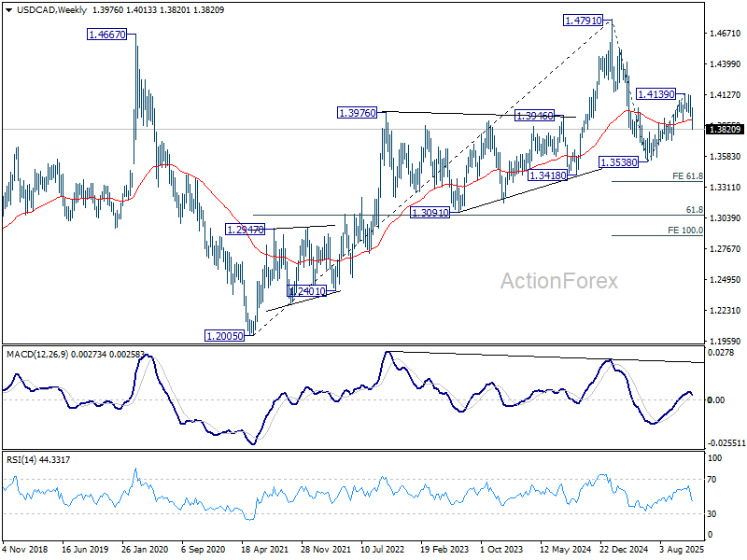Select the 1.39760 resistance label
This screenshot has height=560, width=747.
[x=357, y=113]
